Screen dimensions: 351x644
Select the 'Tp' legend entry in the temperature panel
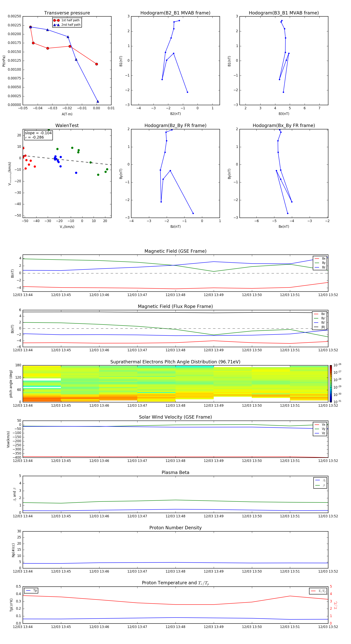(x=31, y=591)
